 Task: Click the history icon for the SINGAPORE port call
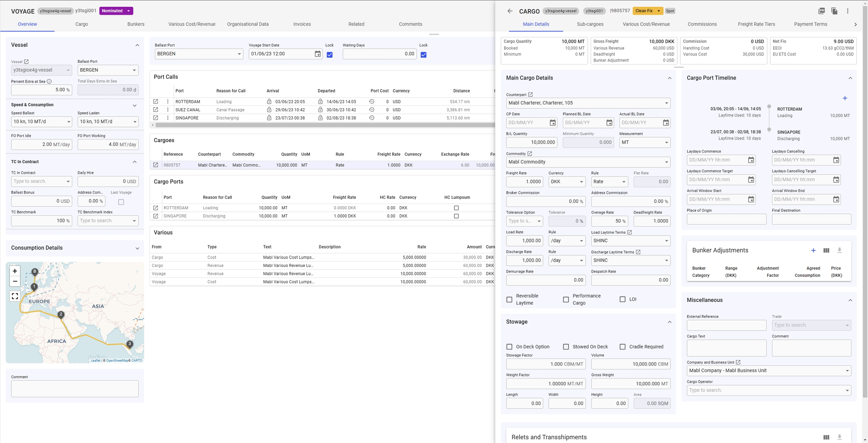371,118
